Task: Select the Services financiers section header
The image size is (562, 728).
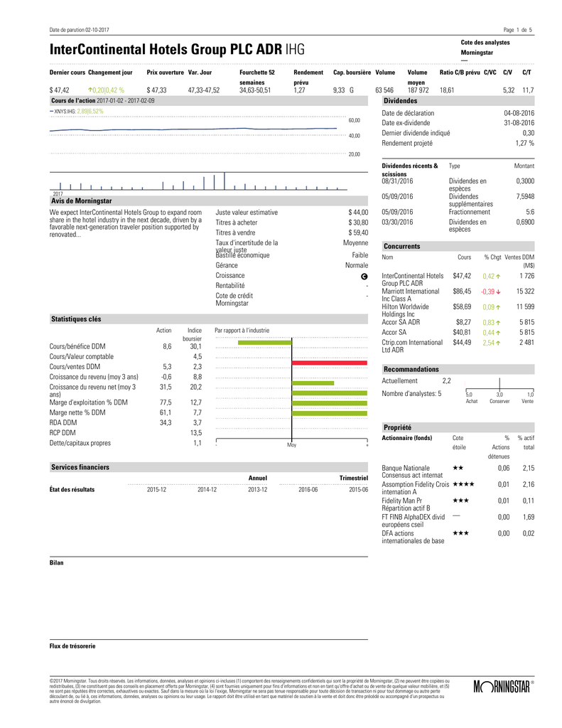Action: [x=209, y=467]
